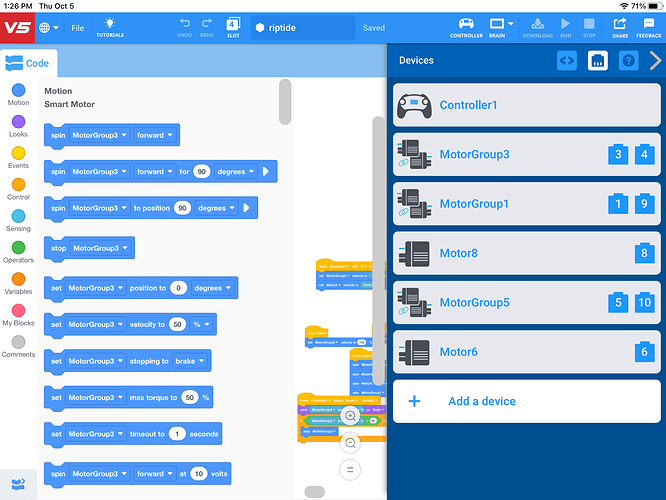Select the Code tab

pyautogui.click(x=28, y=63)
